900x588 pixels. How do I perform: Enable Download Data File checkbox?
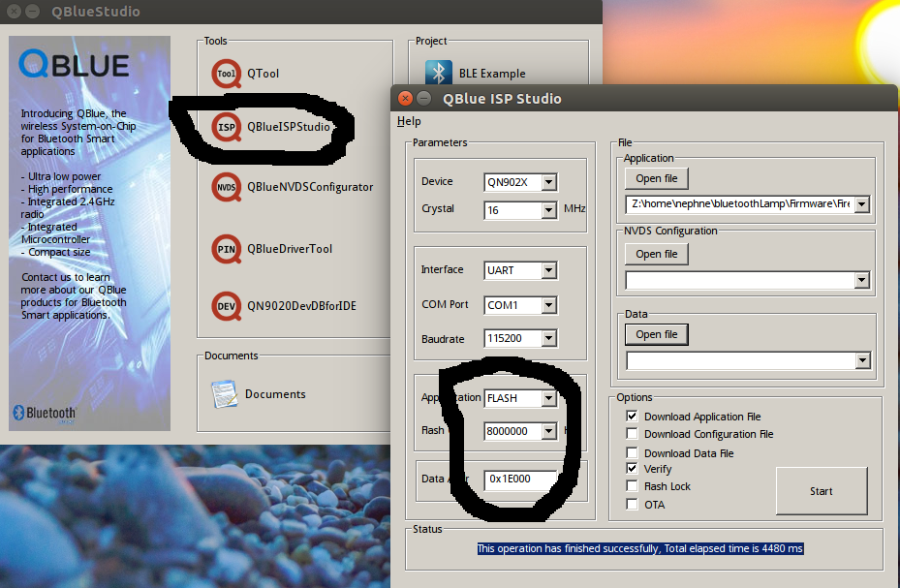click(x=632, y=452)
